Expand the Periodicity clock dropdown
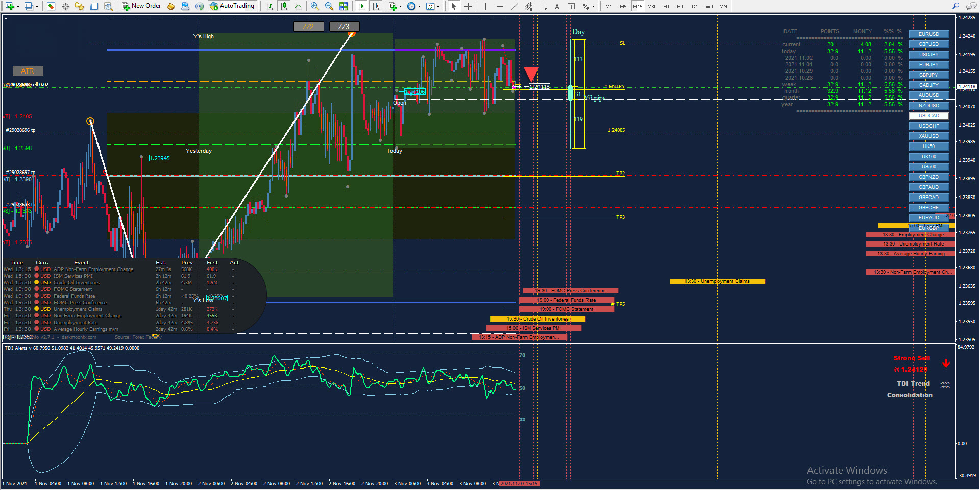980x490 pixels. point(419,6)
